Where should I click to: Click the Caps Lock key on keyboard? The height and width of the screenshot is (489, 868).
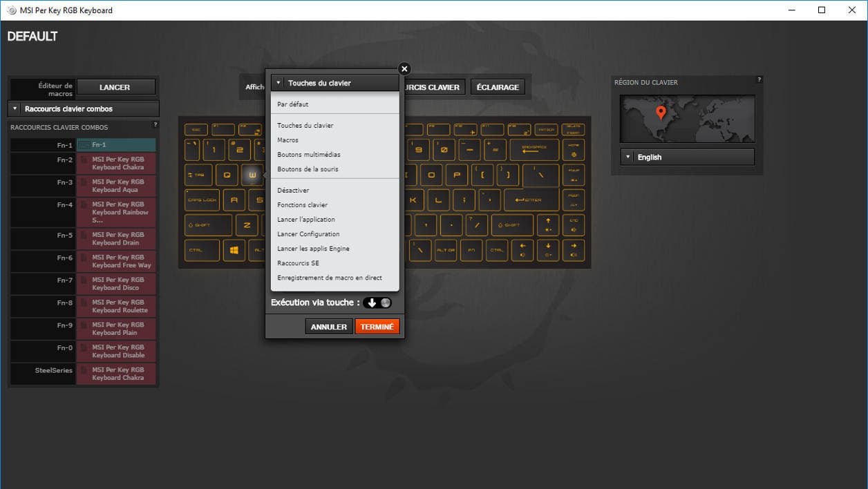[x=202, y=200]
